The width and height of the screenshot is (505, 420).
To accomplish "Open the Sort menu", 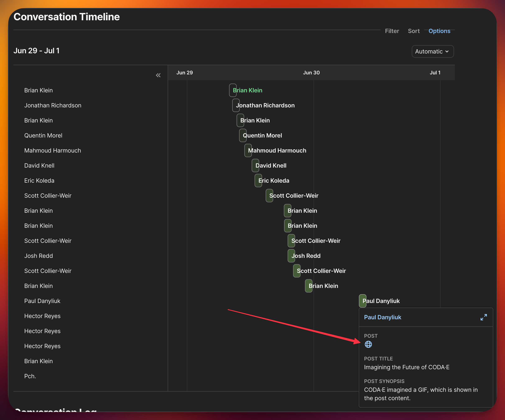I will pos(414,31).
